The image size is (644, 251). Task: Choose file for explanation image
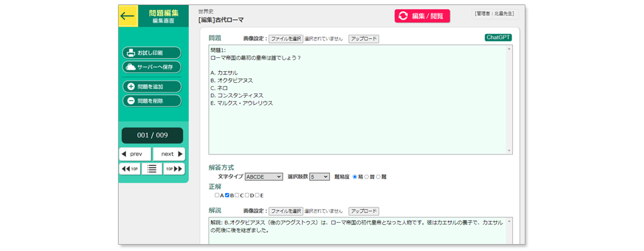coord(286,211)
